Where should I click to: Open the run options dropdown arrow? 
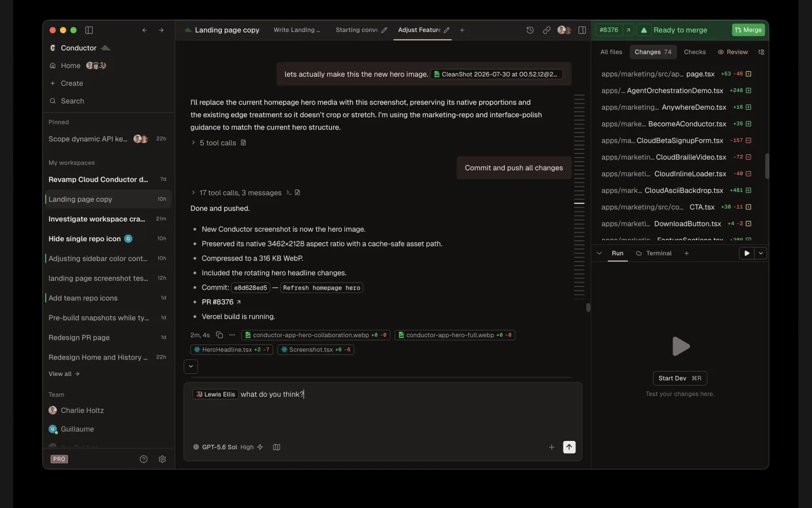pyautogui.click(x=761, y=253)
